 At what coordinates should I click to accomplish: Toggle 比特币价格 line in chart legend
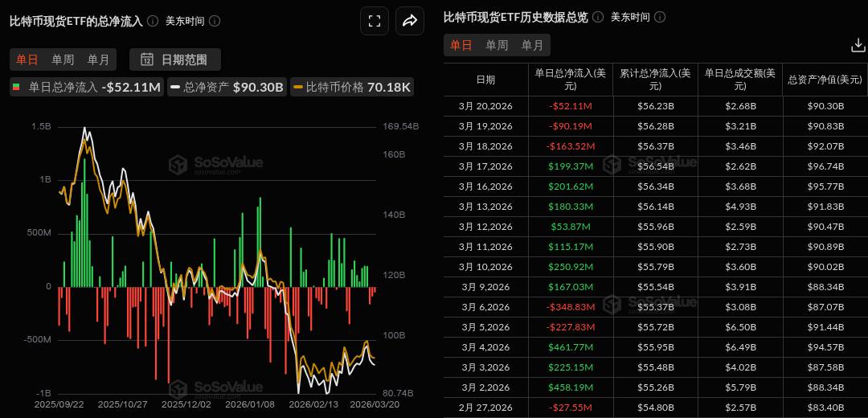point(352,87)
